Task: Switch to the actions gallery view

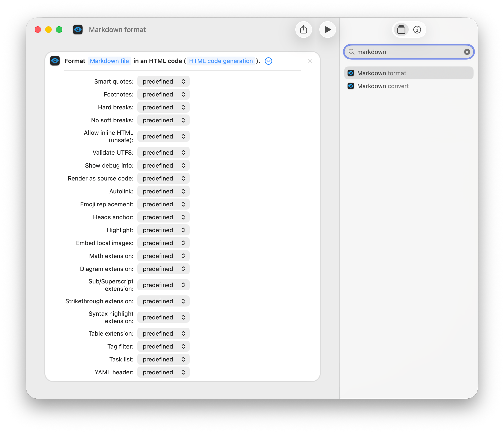Action: (401, 30)
